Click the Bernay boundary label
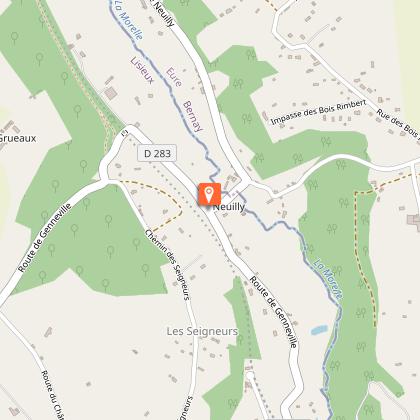Screen dimensions: 420x420 tap(193, 116)
